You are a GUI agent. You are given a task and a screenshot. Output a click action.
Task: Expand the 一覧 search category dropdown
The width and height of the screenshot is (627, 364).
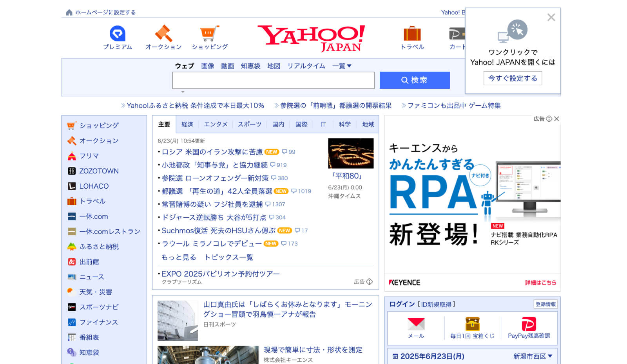pyautogui.click(x=342, y=66)
